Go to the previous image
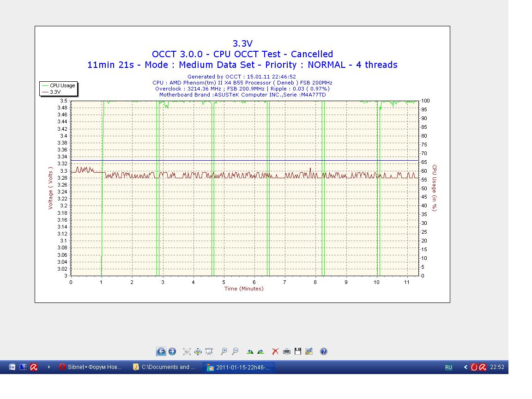532x399 pixels. tap(161, 351)
